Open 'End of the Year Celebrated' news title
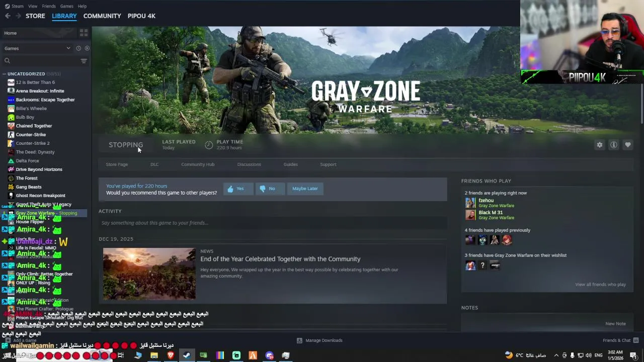The image size is (644, 362). click(x=280, y=259)
